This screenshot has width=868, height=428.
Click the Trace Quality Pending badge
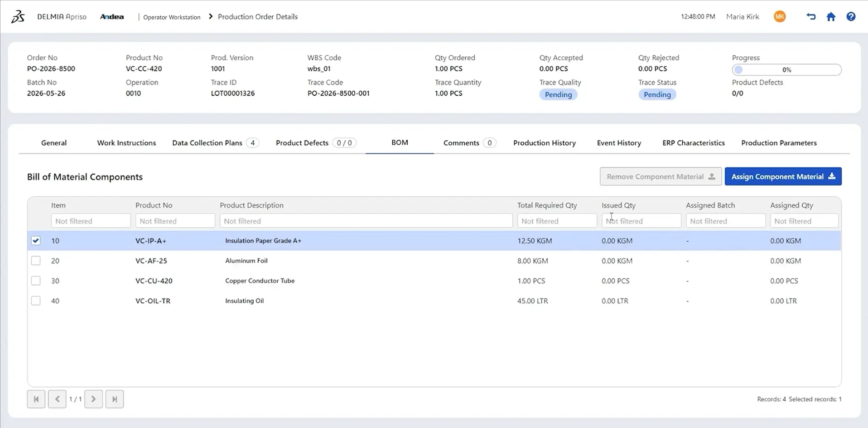tap(558, 94)
